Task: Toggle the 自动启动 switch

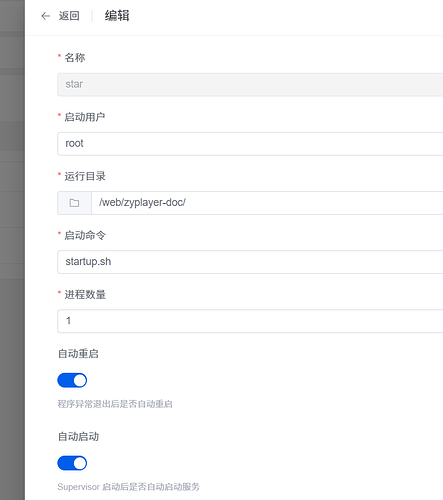Action: [72, 463]
